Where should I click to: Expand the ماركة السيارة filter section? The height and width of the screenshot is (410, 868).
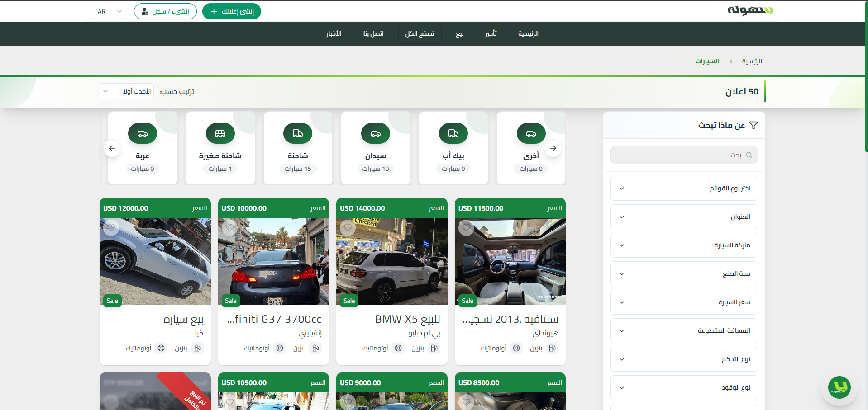[x=683, y=245]
